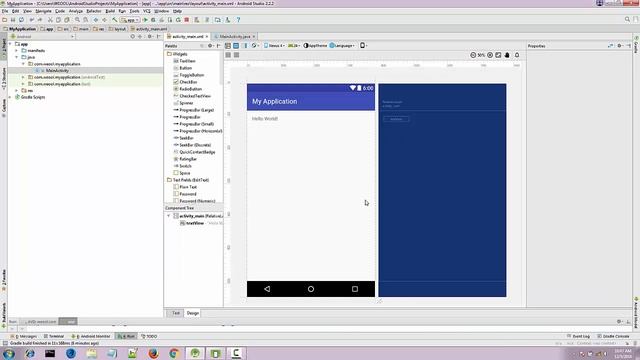Open the app run configuration dropdown
Image resolution: width=640 pixels, height=360 pixels.
coord(130,20)
